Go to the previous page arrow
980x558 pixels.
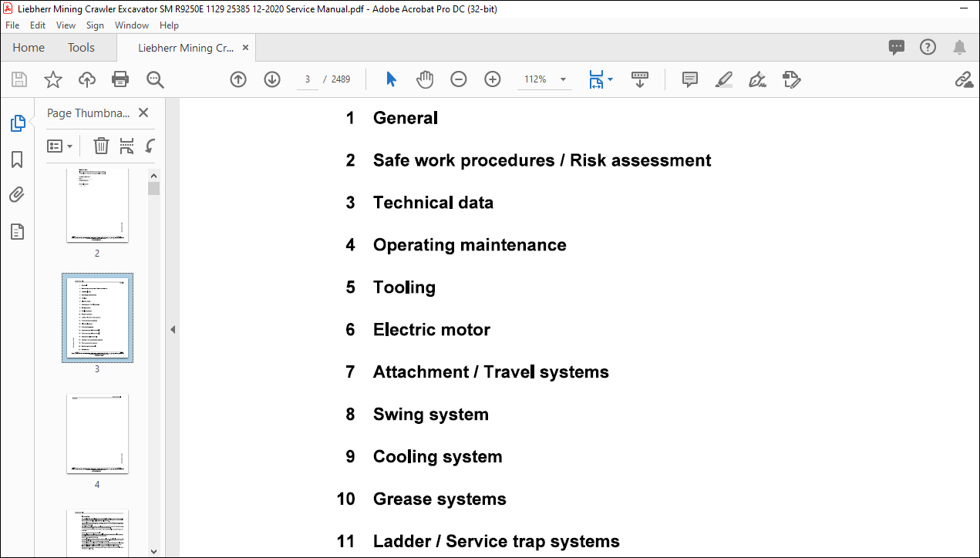point(238,79)
